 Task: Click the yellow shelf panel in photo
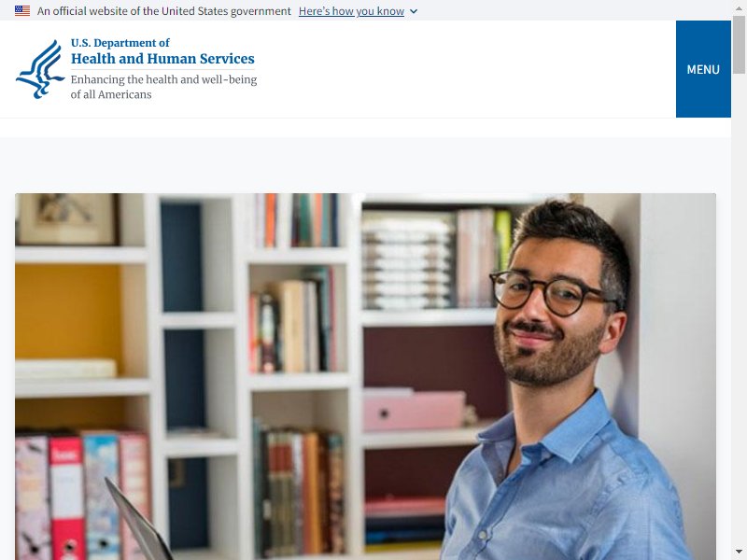[x=67, y=312]
